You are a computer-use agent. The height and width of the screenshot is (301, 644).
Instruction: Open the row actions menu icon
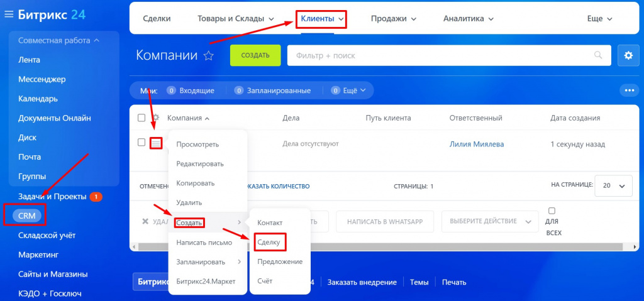pyautogui.click(x=156, y=143)
